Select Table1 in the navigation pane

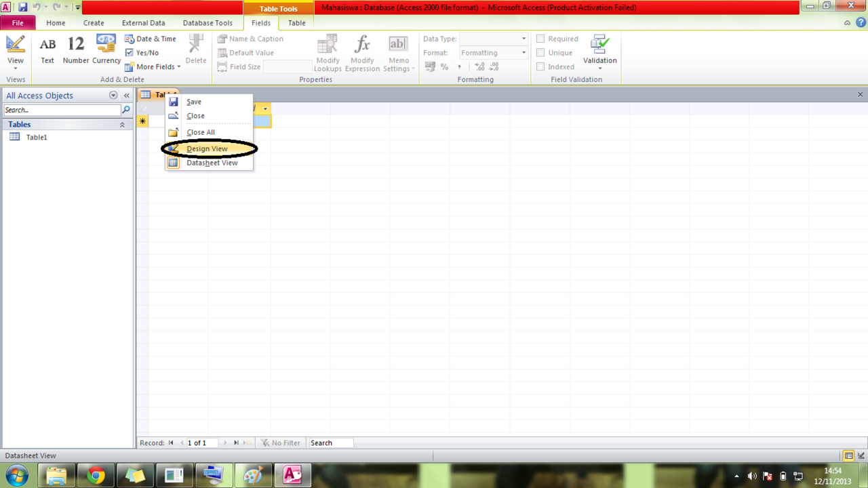36,137
